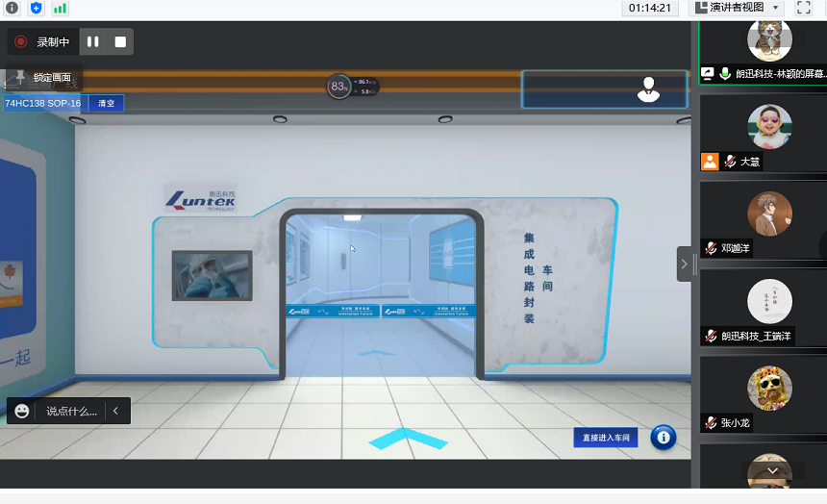Click 大慧's muted microphone icon
This screenshot has height=504, width=827.
pos(730,162)
